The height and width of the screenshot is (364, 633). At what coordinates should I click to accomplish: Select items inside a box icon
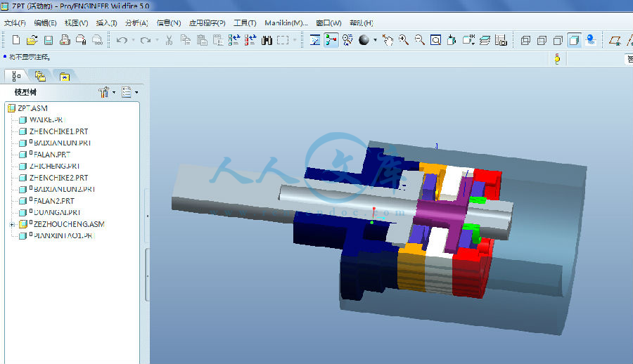(283, 40)
